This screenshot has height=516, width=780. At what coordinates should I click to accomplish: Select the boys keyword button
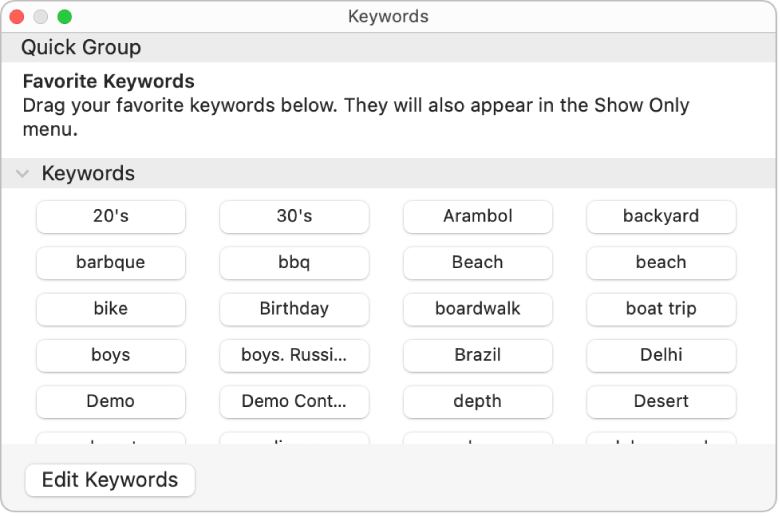[110, 355]
